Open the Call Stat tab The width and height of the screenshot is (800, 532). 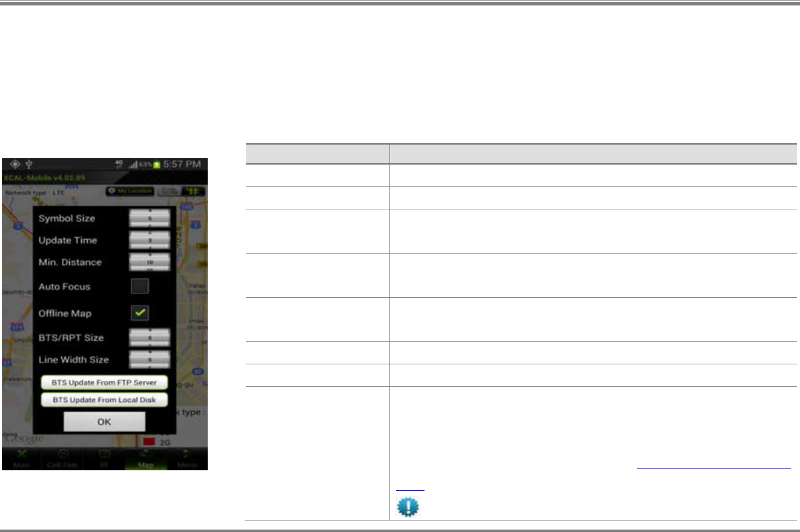click(x=63, y=459)
